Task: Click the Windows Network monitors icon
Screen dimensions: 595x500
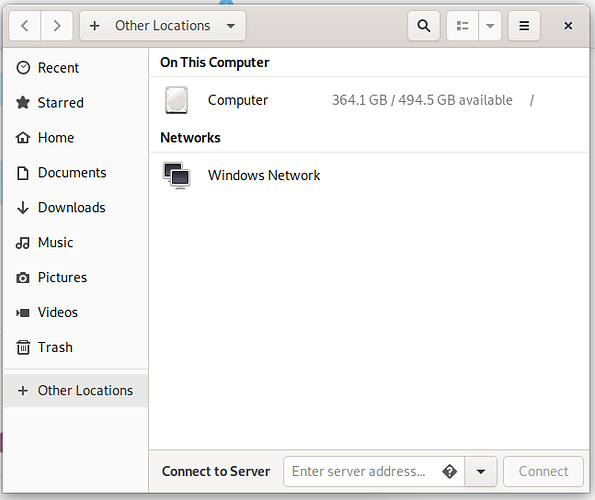Action: point(176,175)
